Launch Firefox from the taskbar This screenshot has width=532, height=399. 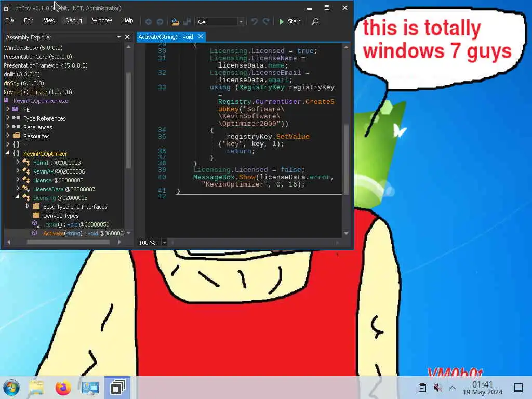[63, 388]
